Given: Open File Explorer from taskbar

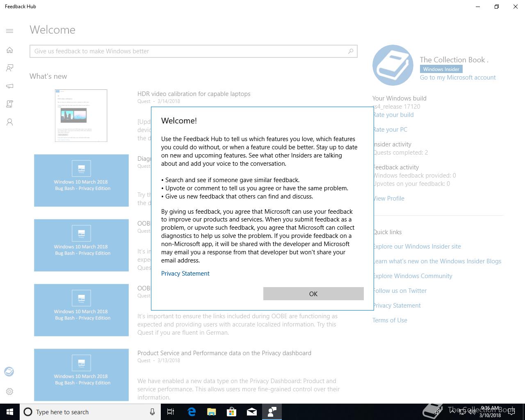Looking at the screenshot, I should 212,412.
